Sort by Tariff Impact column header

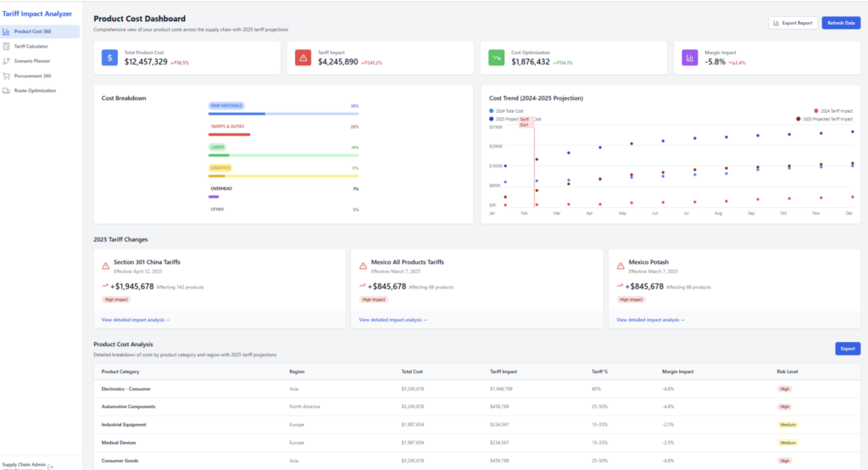click(504, 372)
